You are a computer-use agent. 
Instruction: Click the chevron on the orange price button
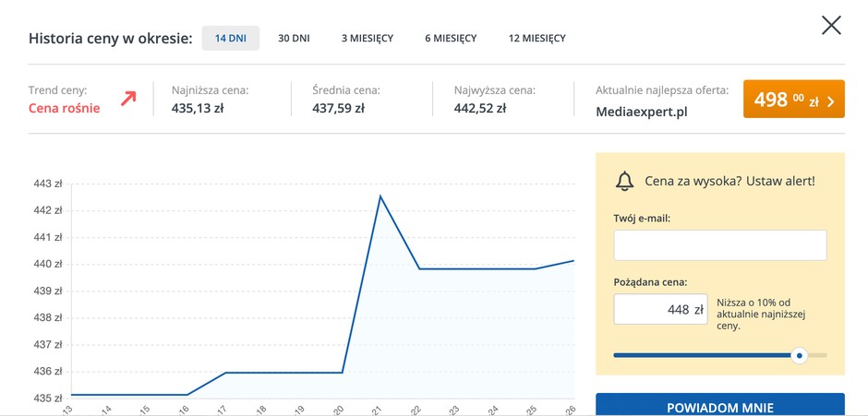(831, 101)
